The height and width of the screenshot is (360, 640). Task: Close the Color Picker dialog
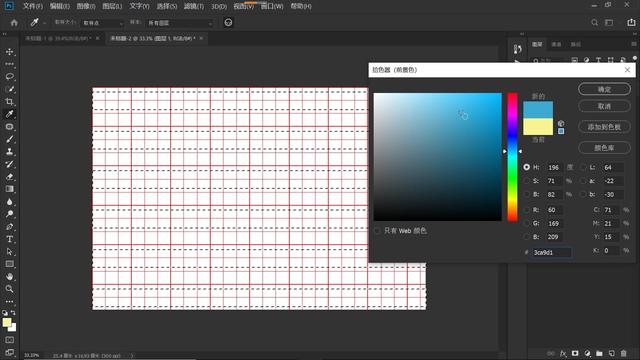(x=627, y=70)
